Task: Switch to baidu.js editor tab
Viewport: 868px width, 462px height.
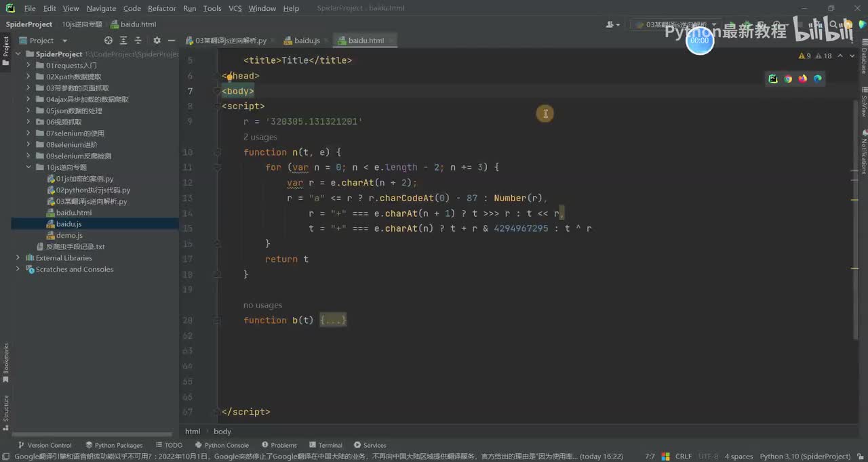Action: (307, 41)
